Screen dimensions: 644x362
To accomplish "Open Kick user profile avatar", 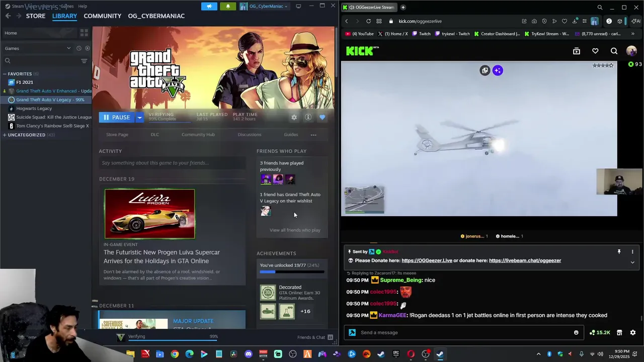I will pos(631,51).
